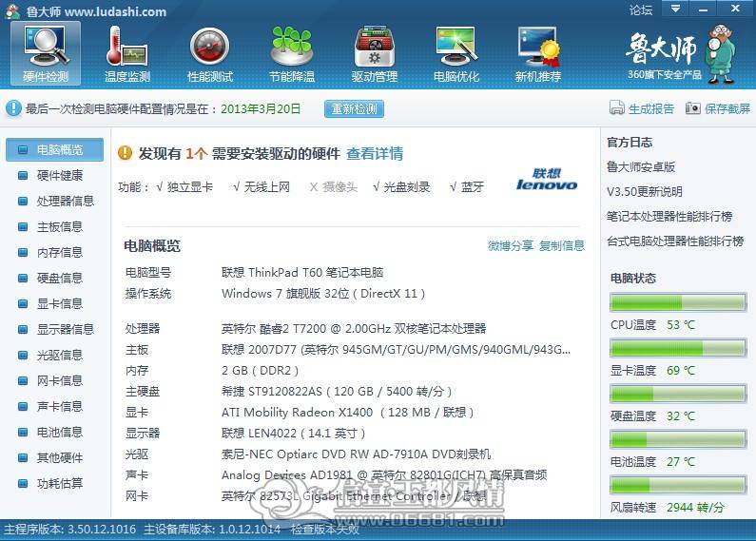Click the greyed 摄像头 feature label
Screen dimensions: 756x541
tap(339, 187)
